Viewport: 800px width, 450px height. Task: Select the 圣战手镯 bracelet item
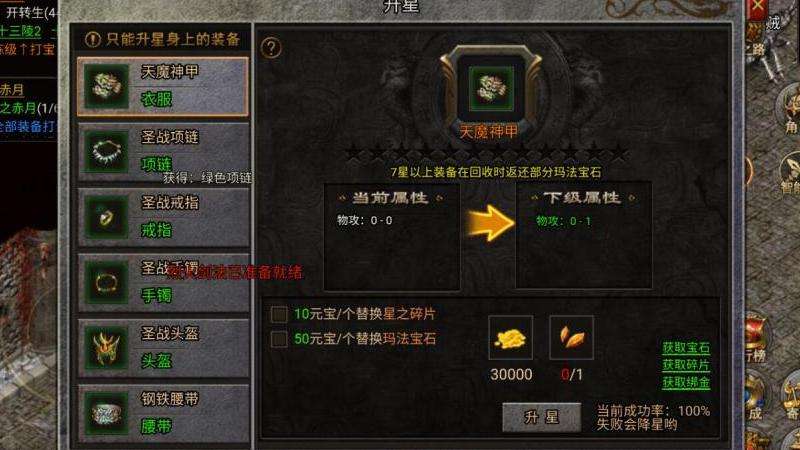click(x=163, y=283)
